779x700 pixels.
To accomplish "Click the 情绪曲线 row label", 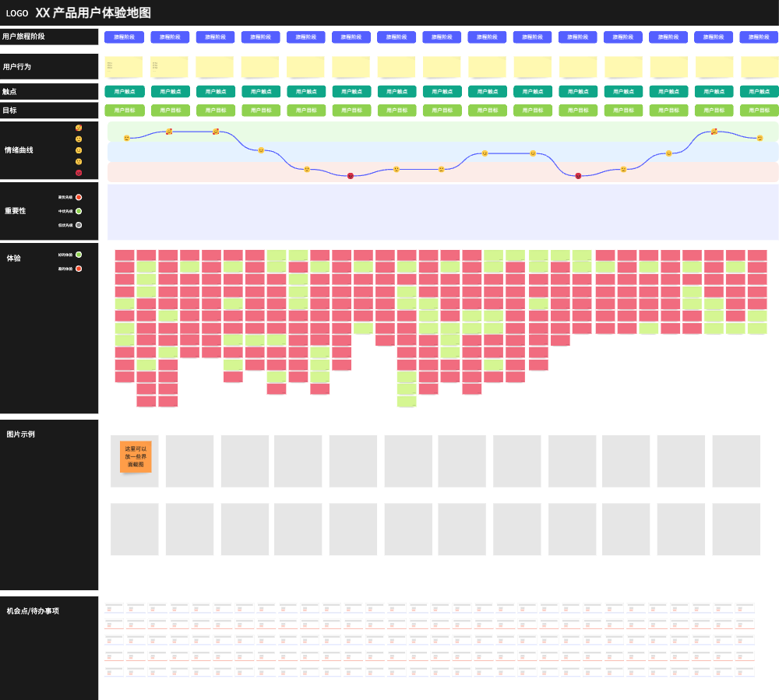I will [x=19, y=150].
